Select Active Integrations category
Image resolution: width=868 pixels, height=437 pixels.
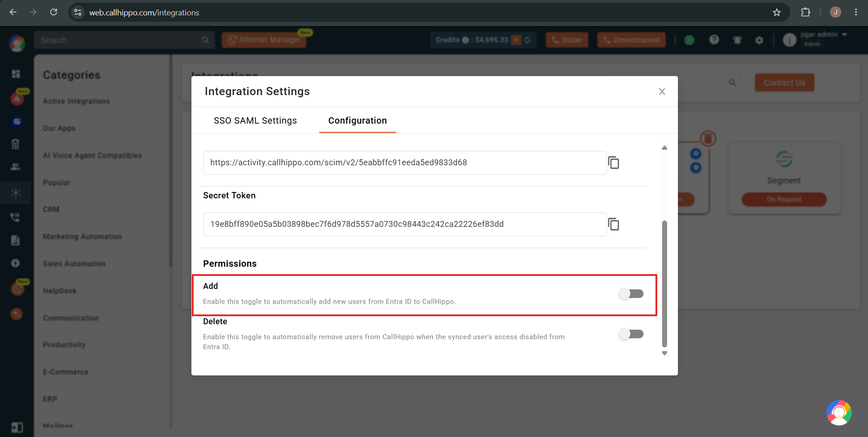click(76, 101)
